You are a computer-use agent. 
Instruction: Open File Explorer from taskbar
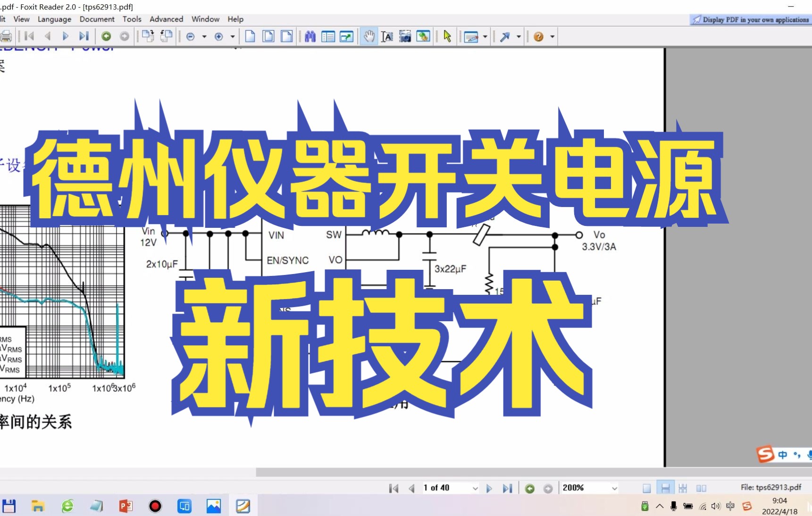pos(38,506)
